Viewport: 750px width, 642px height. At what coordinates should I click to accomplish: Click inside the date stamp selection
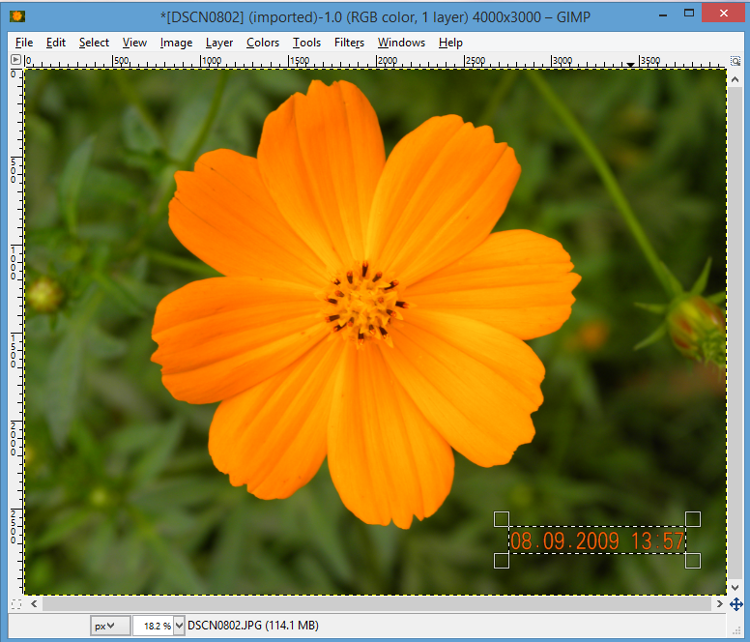tap(597, 541)
